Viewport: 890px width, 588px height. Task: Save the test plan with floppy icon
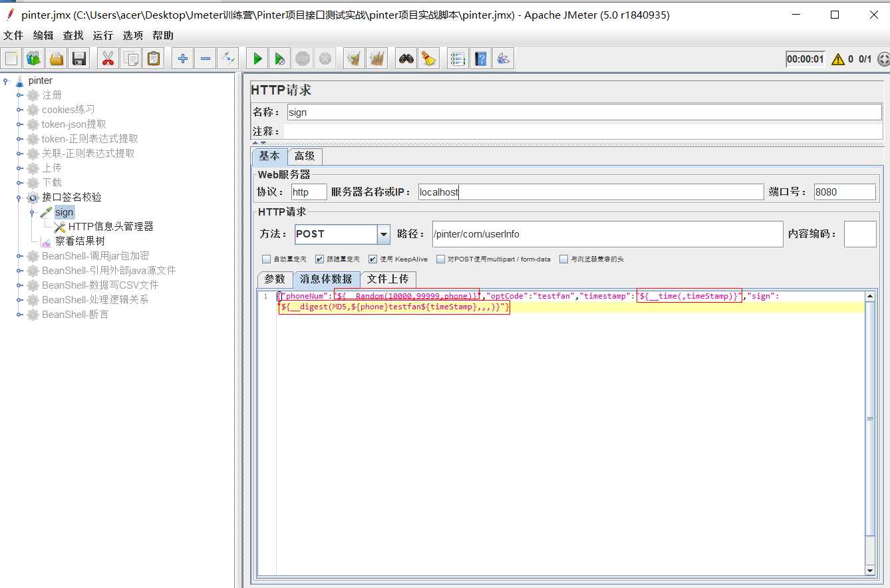click(x=79, y=59)
